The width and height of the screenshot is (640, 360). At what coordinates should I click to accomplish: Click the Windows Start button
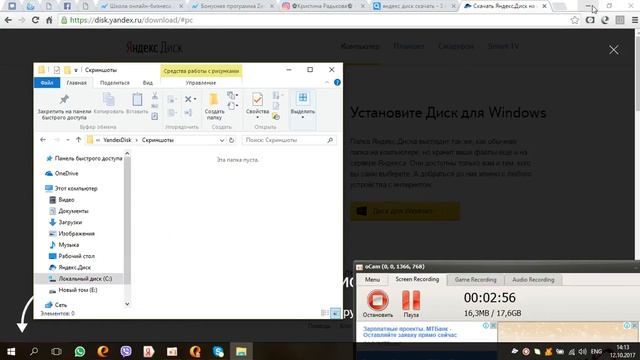click(11, 351)
